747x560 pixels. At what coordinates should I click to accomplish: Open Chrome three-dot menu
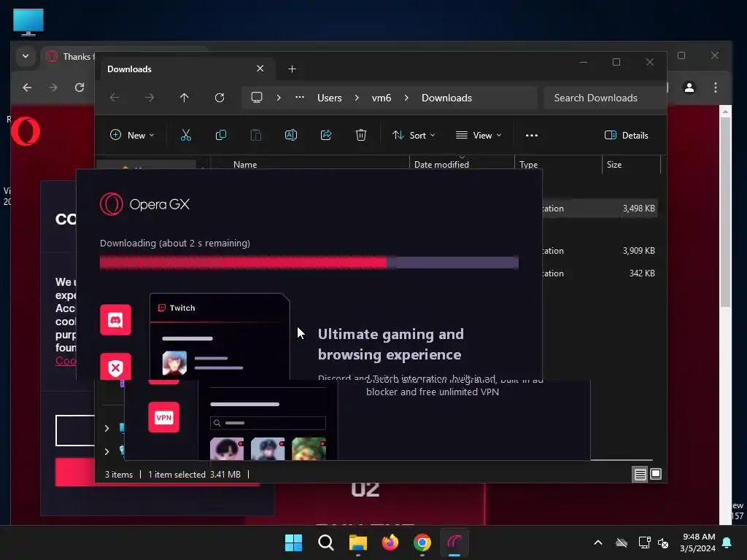click(x=716, y=87)
